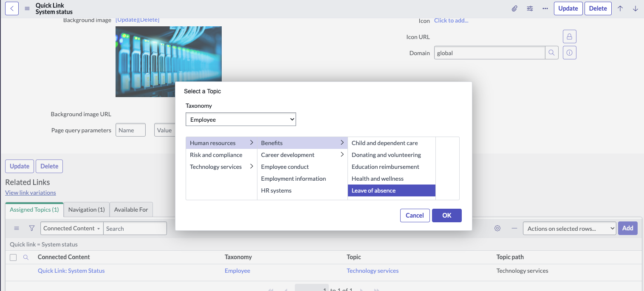
Task: Switch to Assigned Topics (1) tab
Action: coord(34,210)
